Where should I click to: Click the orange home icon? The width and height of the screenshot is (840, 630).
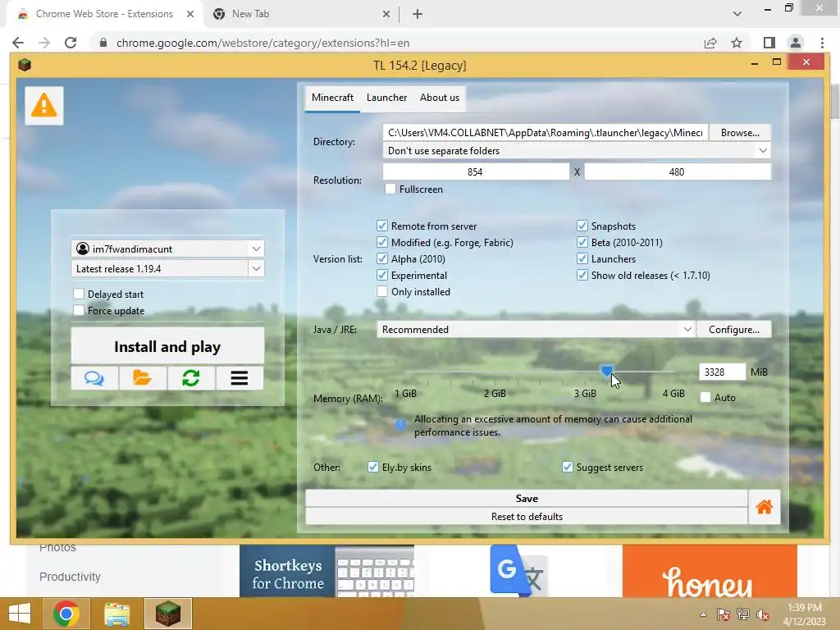click(764, 507)
